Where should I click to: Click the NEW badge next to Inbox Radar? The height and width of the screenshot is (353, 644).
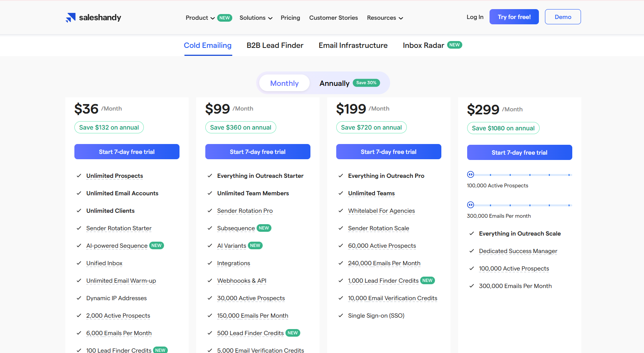click(454, 45)
